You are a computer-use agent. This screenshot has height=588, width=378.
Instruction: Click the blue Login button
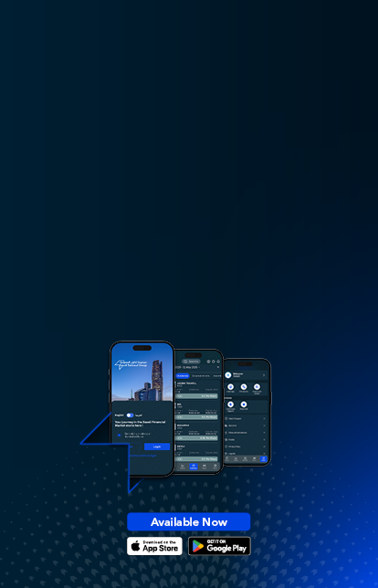(157, 446)
